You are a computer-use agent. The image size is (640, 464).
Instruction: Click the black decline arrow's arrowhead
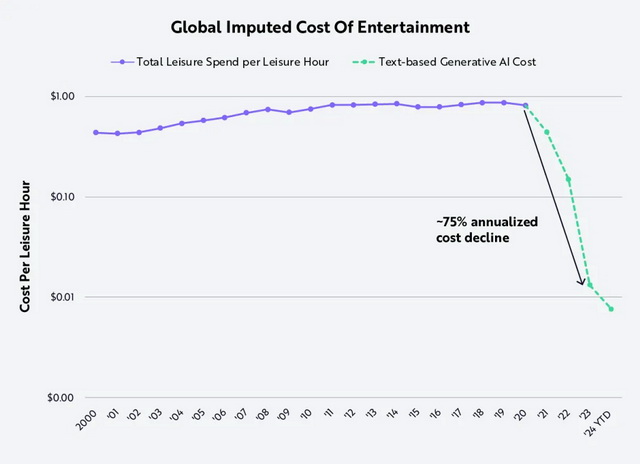(580, 283)
